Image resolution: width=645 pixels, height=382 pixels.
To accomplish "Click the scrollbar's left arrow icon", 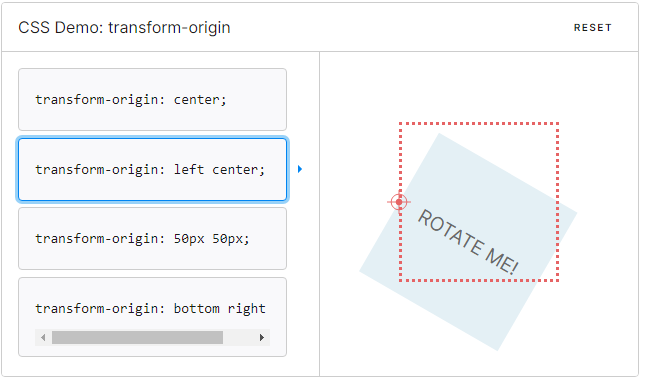I will pyautogui.click(x=43, y=338).
